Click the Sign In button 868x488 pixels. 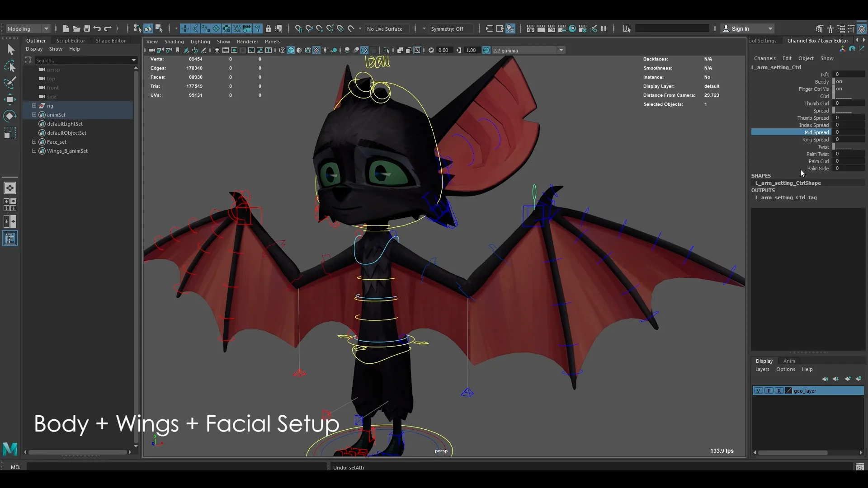point(746,28)
